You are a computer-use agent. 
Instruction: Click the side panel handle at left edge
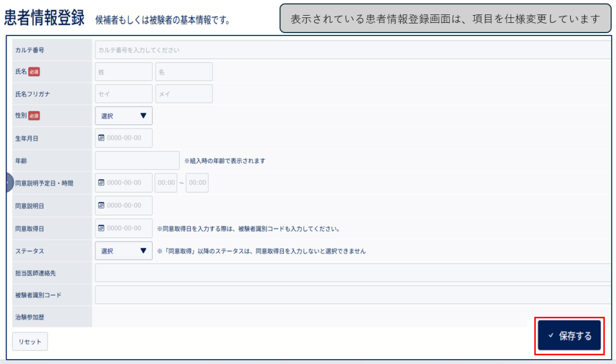click(x=10, y=183)
